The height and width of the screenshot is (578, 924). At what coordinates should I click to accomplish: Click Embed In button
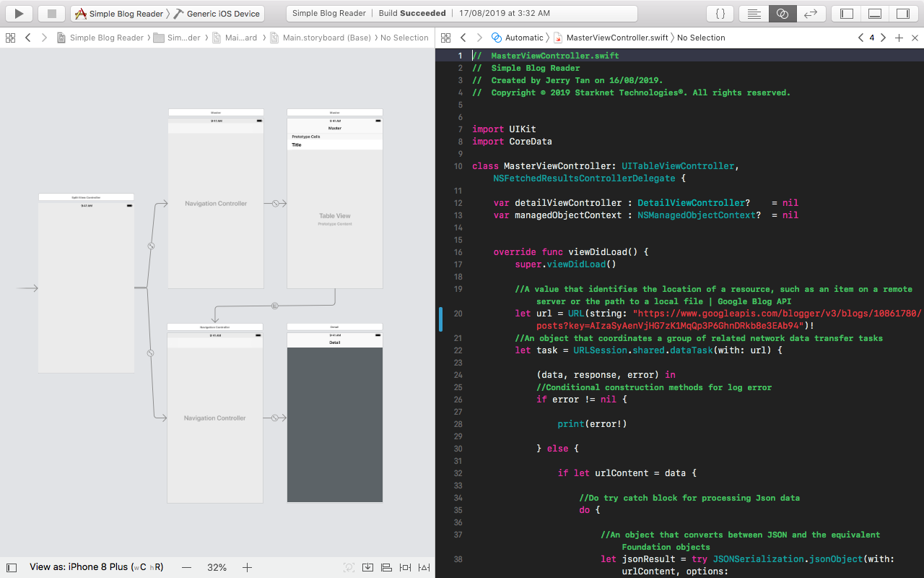coord(367,568)
